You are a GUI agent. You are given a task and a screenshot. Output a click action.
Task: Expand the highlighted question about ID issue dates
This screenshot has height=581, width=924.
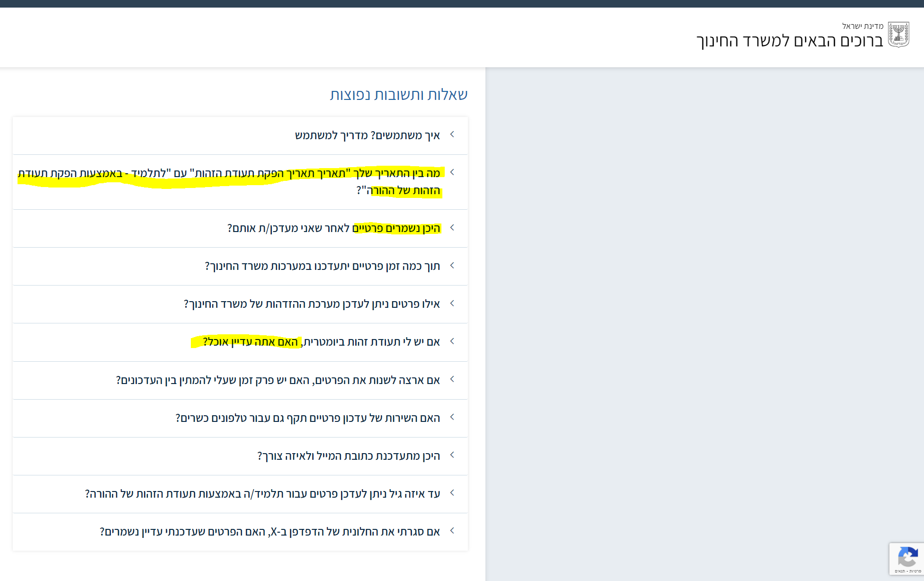[284, 182]
